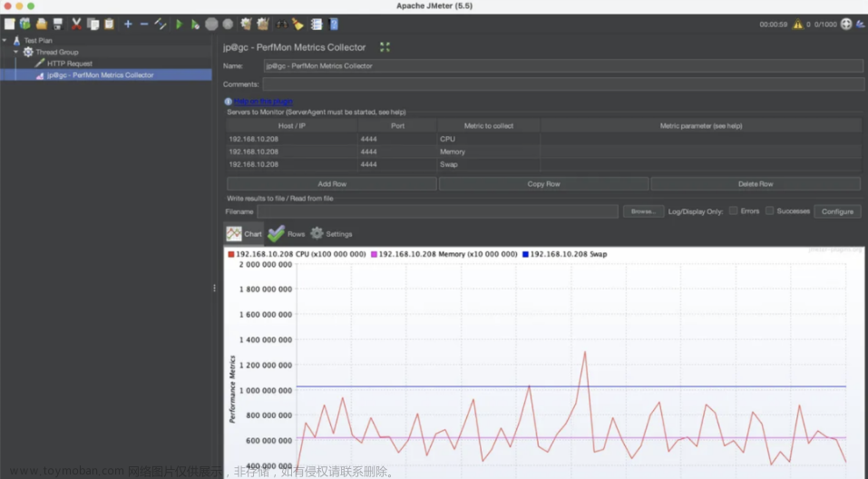Select the 'Swap' metric cell
868x479 pixels.
coord(489,164)
